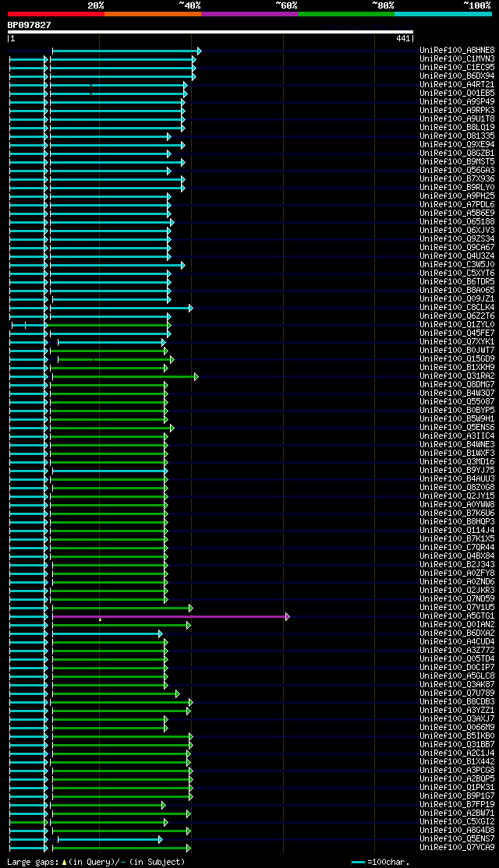Click the purple arrowhead ending A5GTG1 alignment

click(288, 616)
